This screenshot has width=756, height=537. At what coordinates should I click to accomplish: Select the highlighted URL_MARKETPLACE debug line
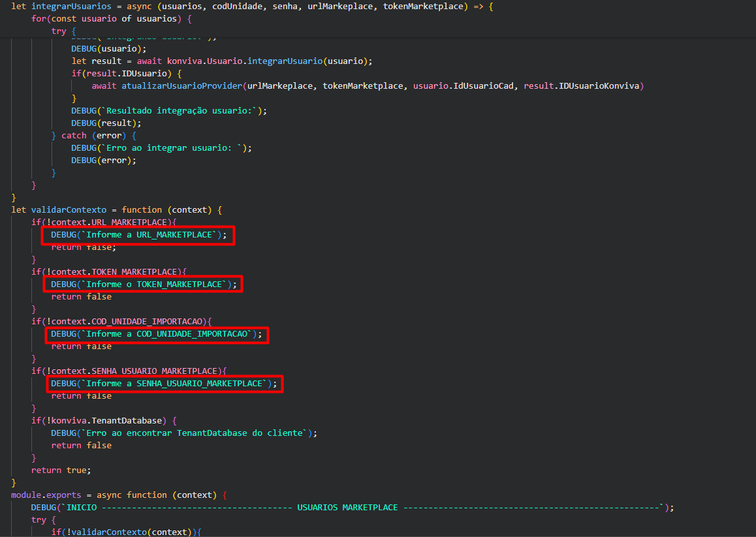pyautogui.click(x=137, y=234)
